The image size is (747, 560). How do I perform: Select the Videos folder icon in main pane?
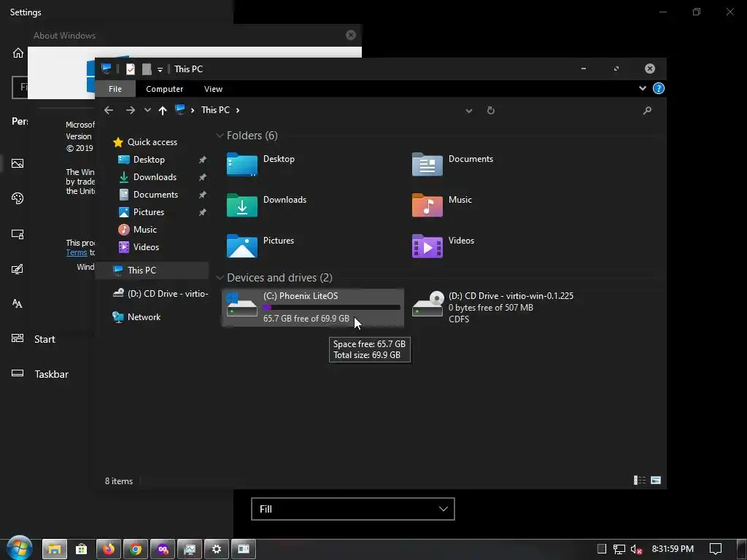427,246
